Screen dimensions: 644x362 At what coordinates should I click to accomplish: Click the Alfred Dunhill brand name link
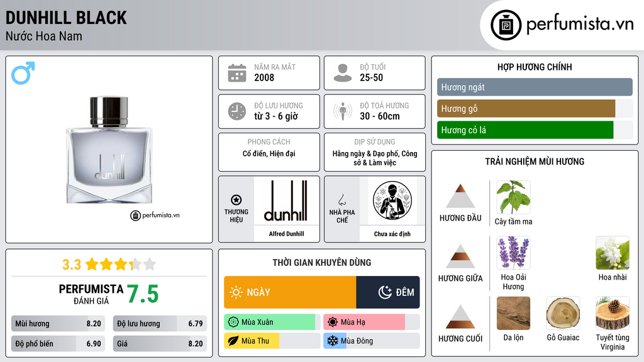(286, 234)
